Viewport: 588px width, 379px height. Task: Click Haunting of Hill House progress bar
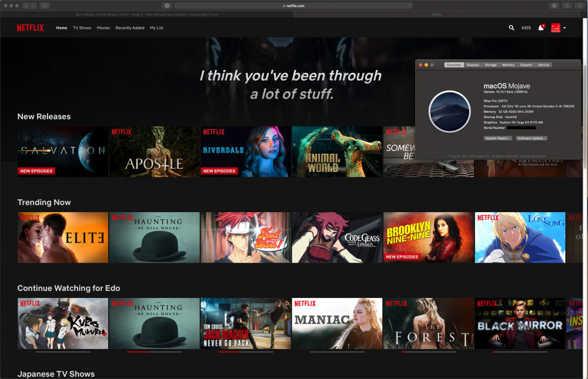tap(154, 352)
